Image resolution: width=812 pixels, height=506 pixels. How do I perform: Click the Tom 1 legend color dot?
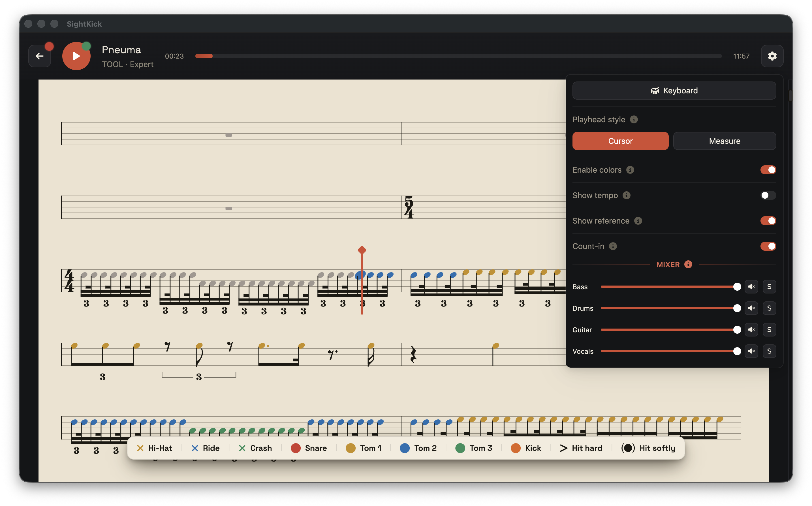[351, 448]
